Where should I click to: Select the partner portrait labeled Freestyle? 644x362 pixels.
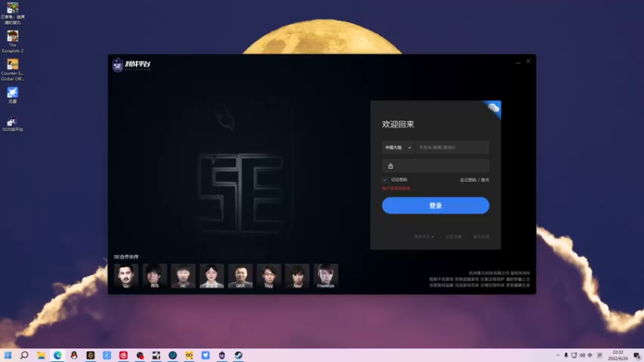click(326, 276)
